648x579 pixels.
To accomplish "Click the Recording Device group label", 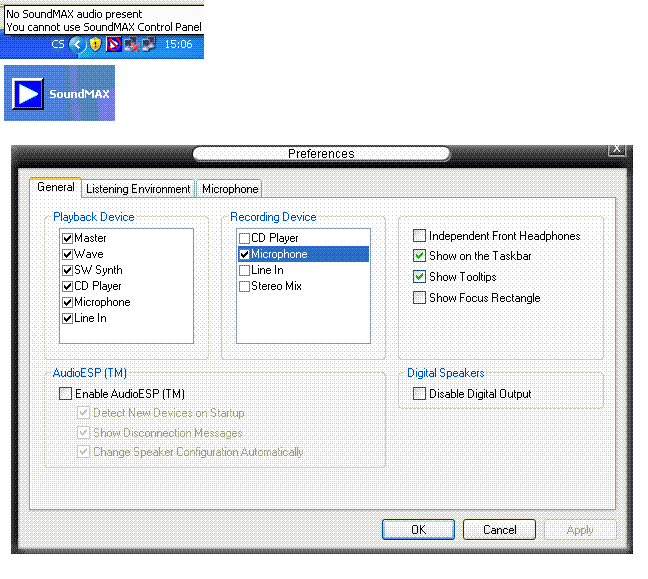I will (273, 217).
